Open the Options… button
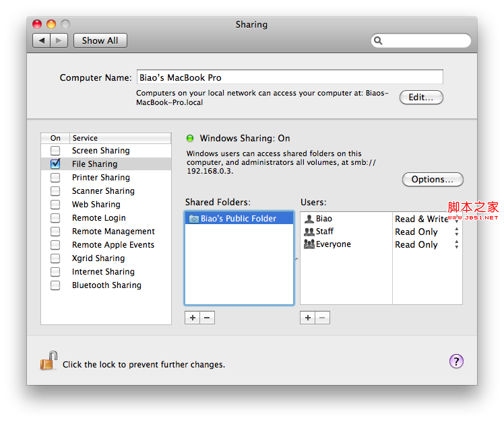This screenshot has height=422, width=504. click(x=433, y=179)
